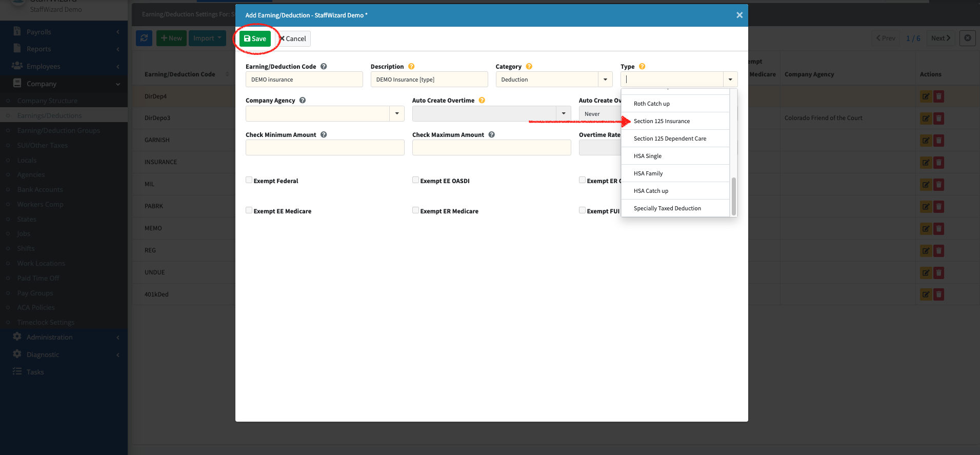Expand the Company Agency dropdown
The width and height of the screenshot is (980, 455).
397,113
